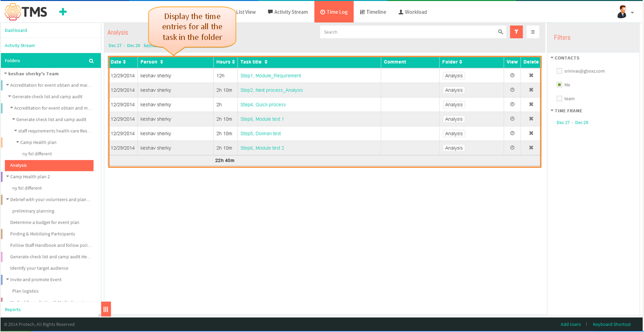Delete the Step2, Next process_Analysis entry
Image resolution: width=644 pixels, height=332 pixels.
[x=531, y=90]
